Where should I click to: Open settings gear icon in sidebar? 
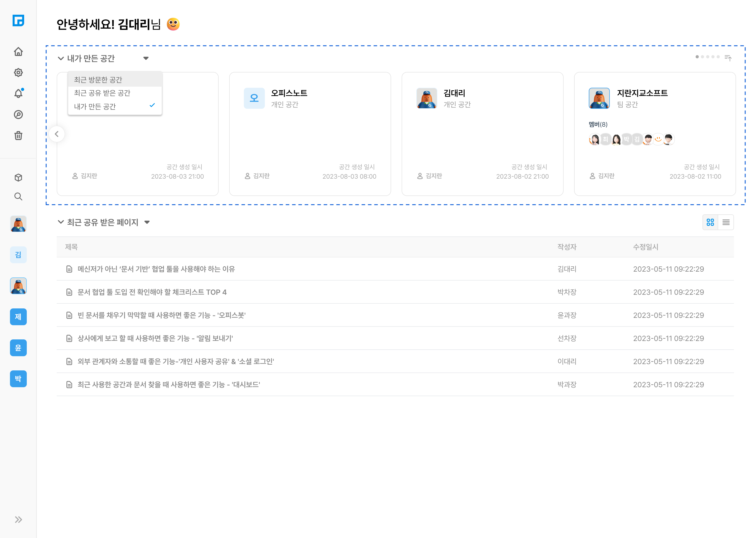pos(18,73)
